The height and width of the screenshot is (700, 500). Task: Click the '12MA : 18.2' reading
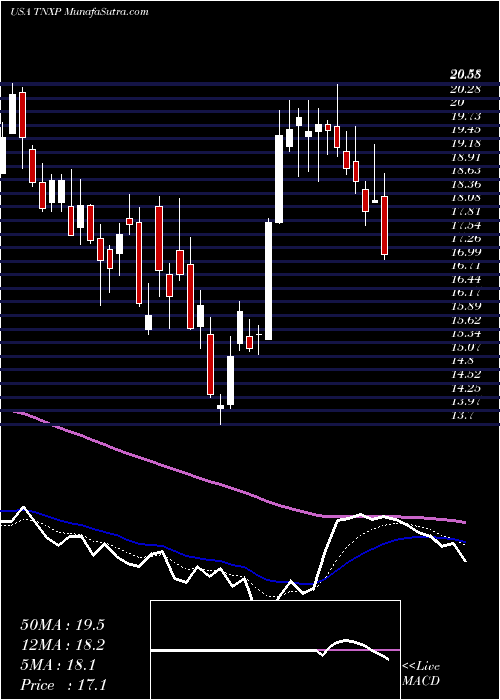click(62, 645)
